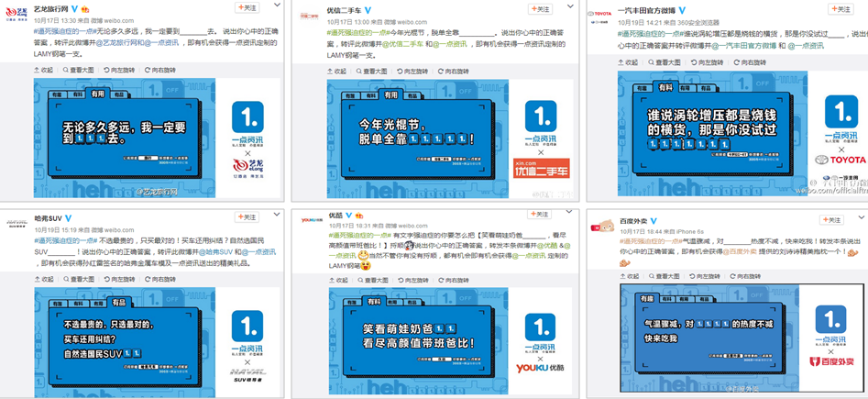Screen dimensions: 868x399
Task: Toggle follow for 百度外卖 via +关注
Action: pyautogui.click(x=832, y=220)
